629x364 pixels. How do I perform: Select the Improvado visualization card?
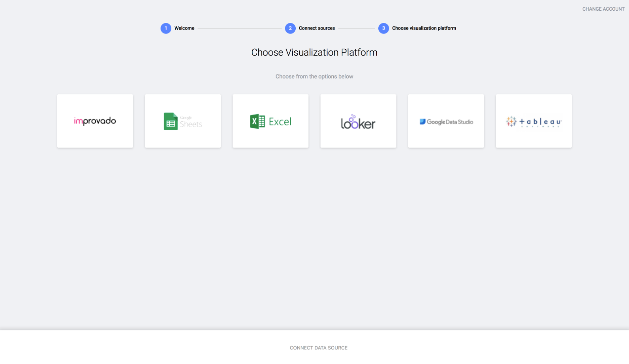click(x=95, y=121)
